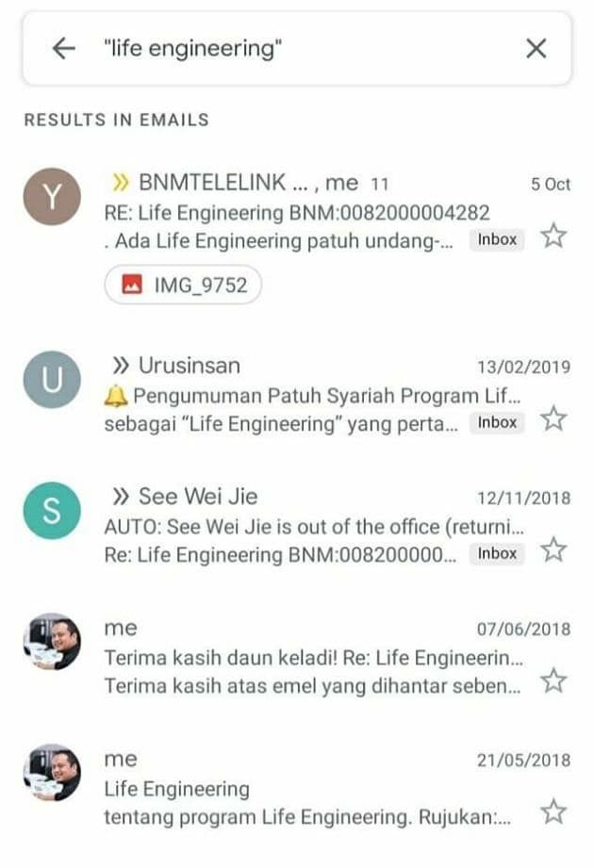Select the S sender avatar
This screenshot has height=868, width=594.
pos(52,511)
